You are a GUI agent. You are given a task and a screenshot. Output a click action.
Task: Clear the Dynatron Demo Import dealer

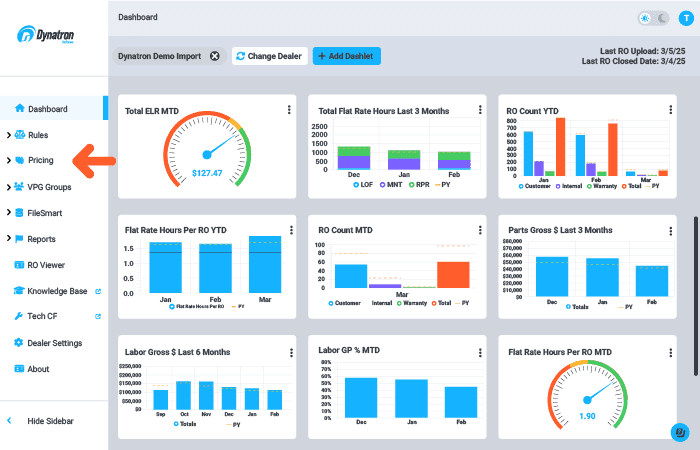click(x=214, y=56)
